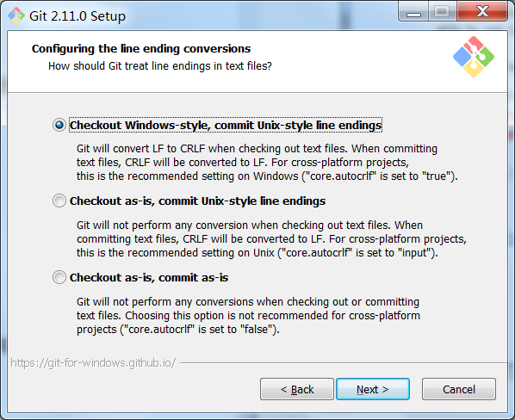The image size is (515, 420).
Task: Click the description mentioning core.autocrlf set to "input"
Action: pyautogui.click(x=271, y=239)
